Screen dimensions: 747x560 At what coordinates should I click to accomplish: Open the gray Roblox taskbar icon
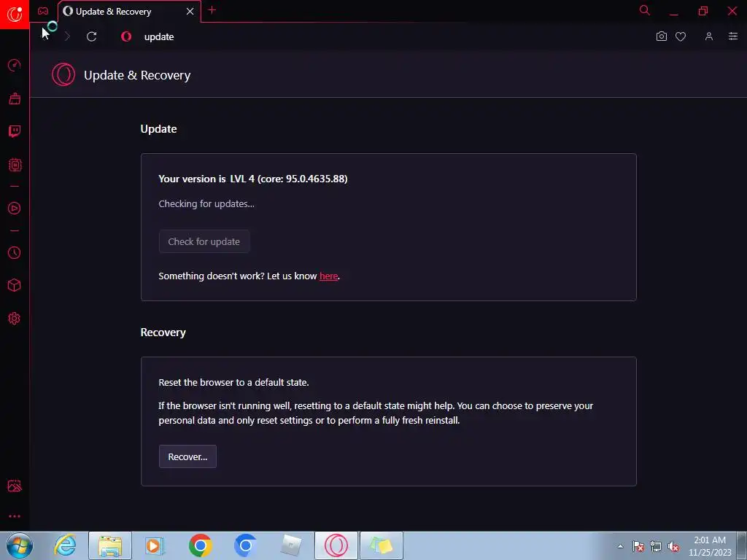[x=290, y=545]
